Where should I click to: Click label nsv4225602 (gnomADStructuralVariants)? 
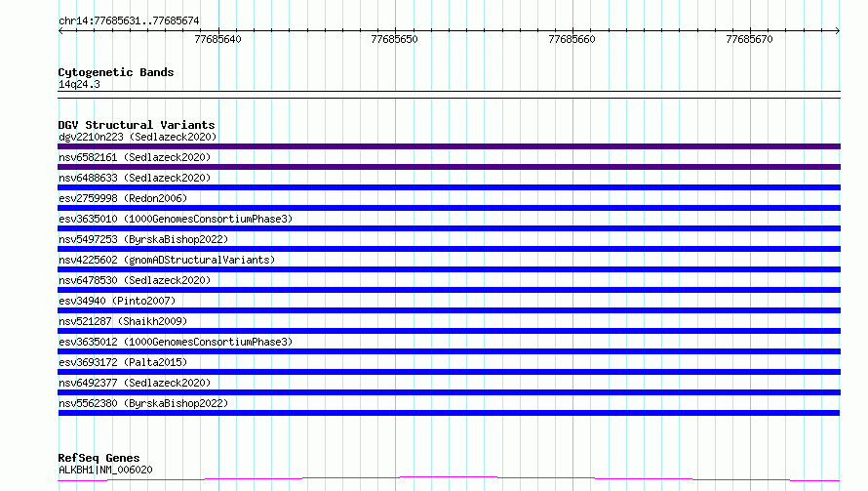(x=167, y=260)
